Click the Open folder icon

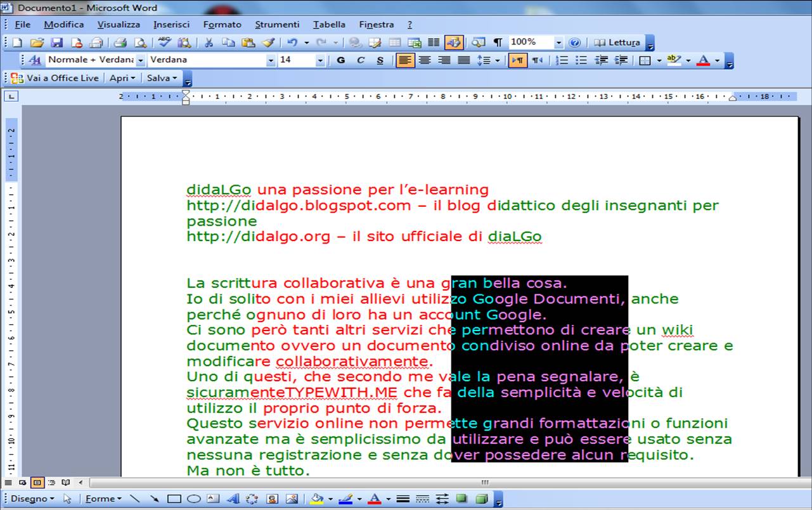37,43
